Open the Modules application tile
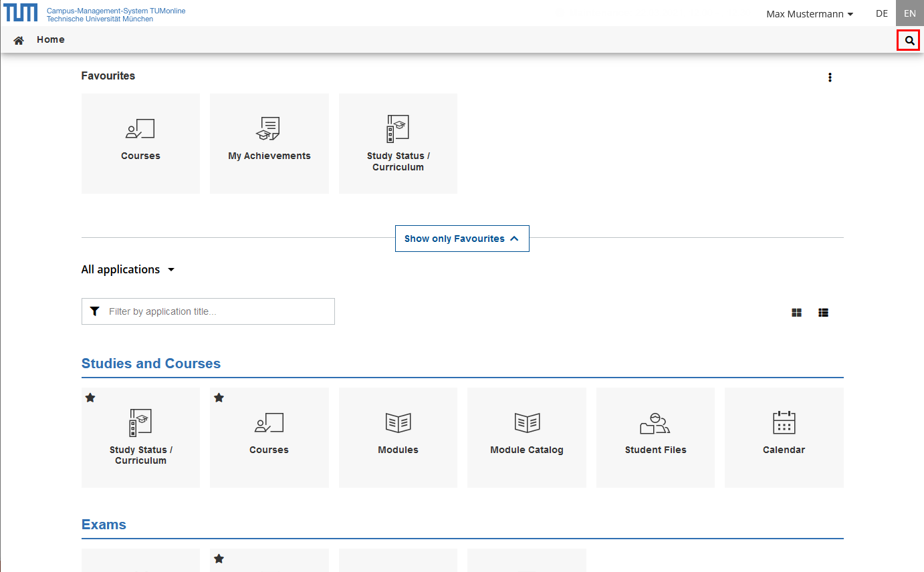The image size is (924, 572). point(398,437)
